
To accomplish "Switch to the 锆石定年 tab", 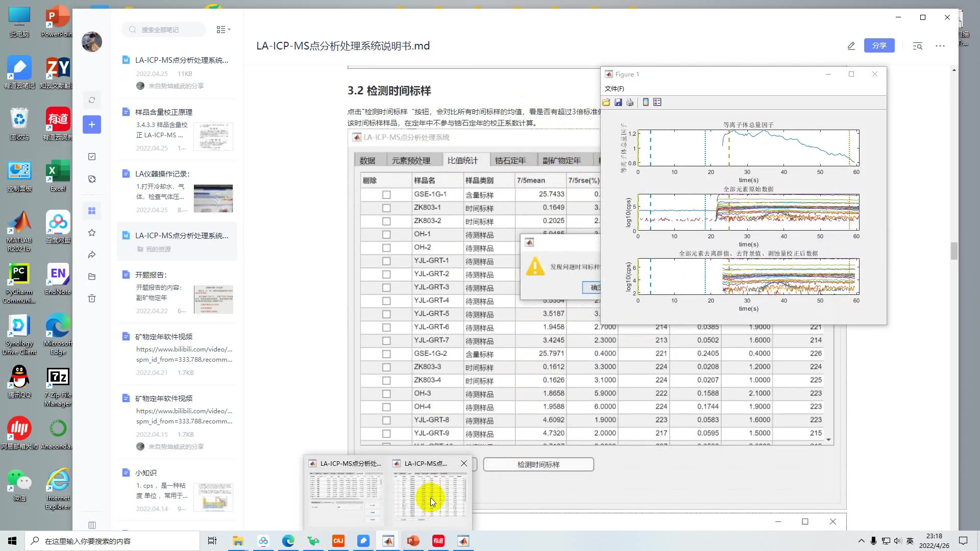I will coord(510,161).
